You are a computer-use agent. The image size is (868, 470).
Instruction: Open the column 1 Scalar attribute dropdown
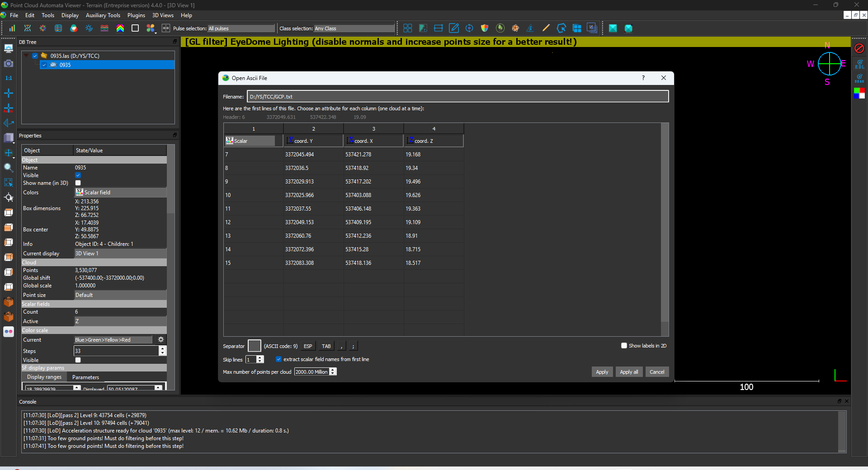[250, 141]
